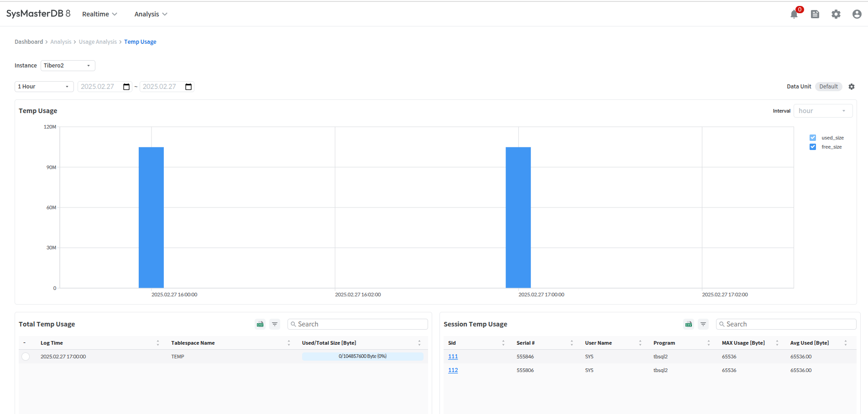Open the settings gear in top header

click(x=836, y=14)
